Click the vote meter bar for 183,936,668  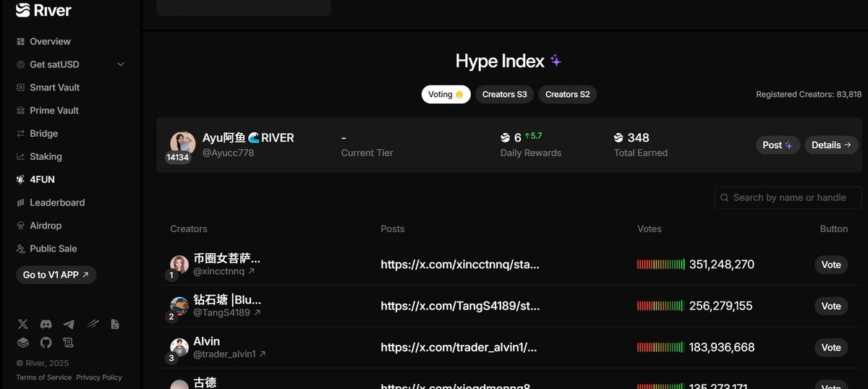pyautogui.click(x=661, y=348)
